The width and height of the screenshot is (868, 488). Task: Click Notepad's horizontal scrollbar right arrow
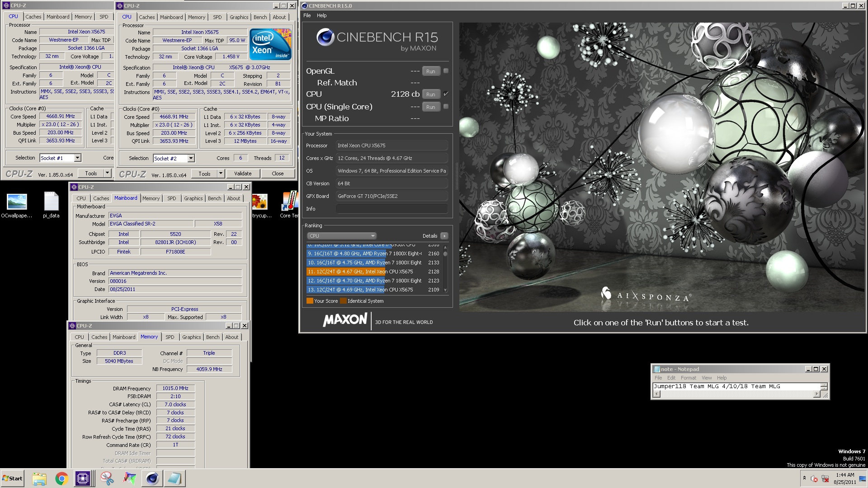(816, 394)
